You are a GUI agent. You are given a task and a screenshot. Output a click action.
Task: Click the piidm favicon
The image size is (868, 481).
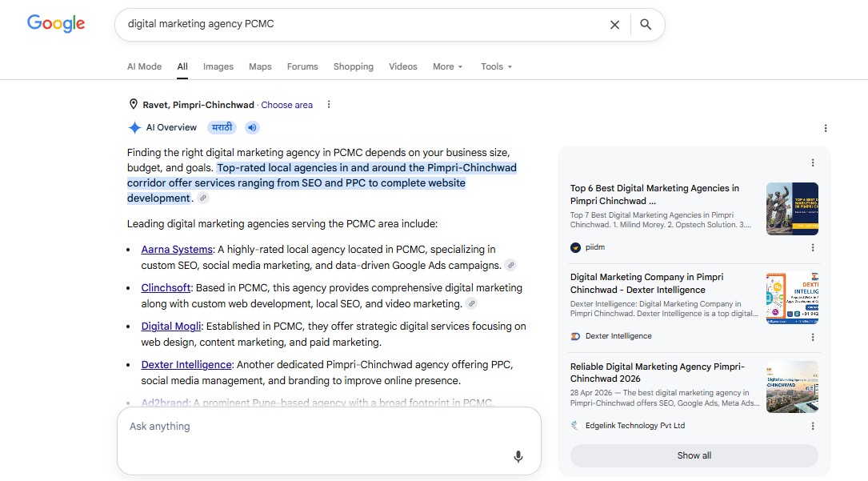(x=576, y=247)
